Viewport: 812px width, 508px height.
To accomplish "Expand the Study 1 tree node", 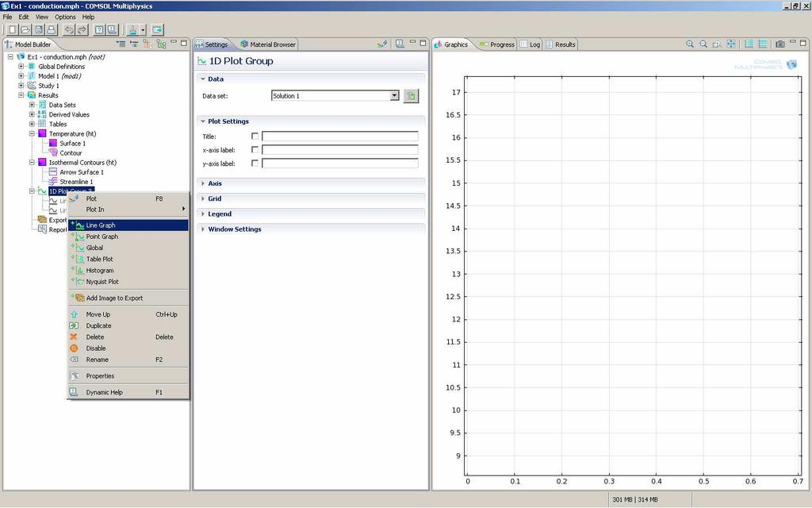I will point(21,86).
